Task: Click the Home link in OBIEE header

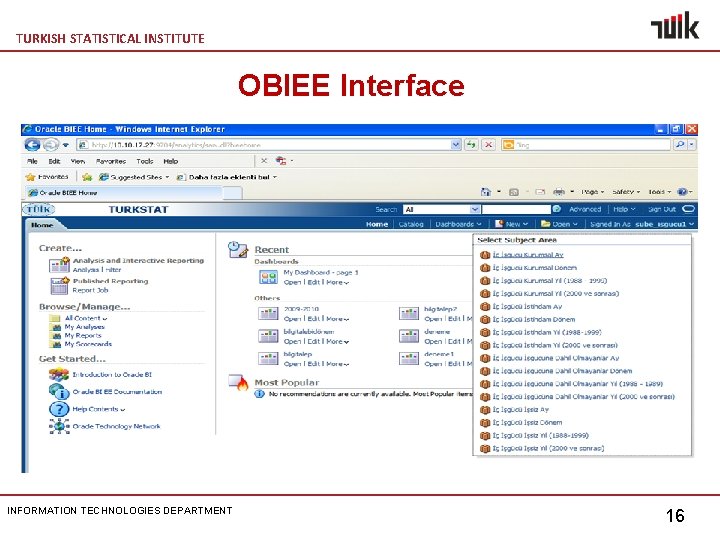Action: click(377, 224)
